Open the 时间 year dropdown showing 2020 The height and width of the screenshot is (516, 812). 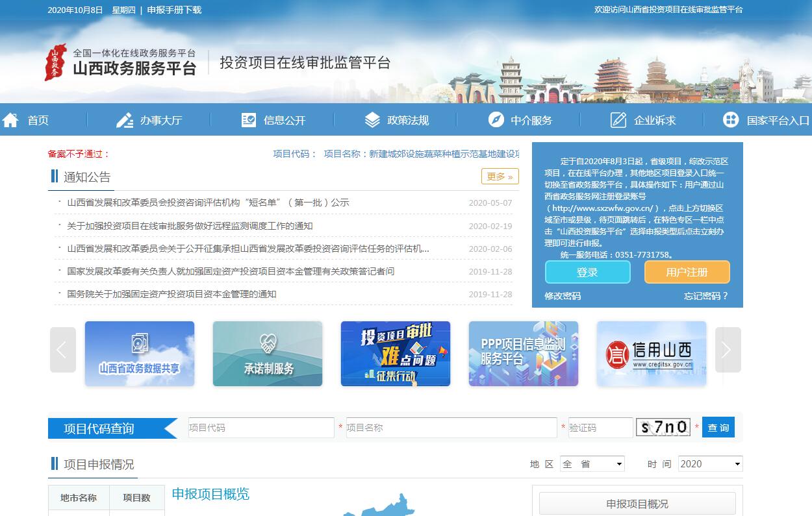[709, 464]
